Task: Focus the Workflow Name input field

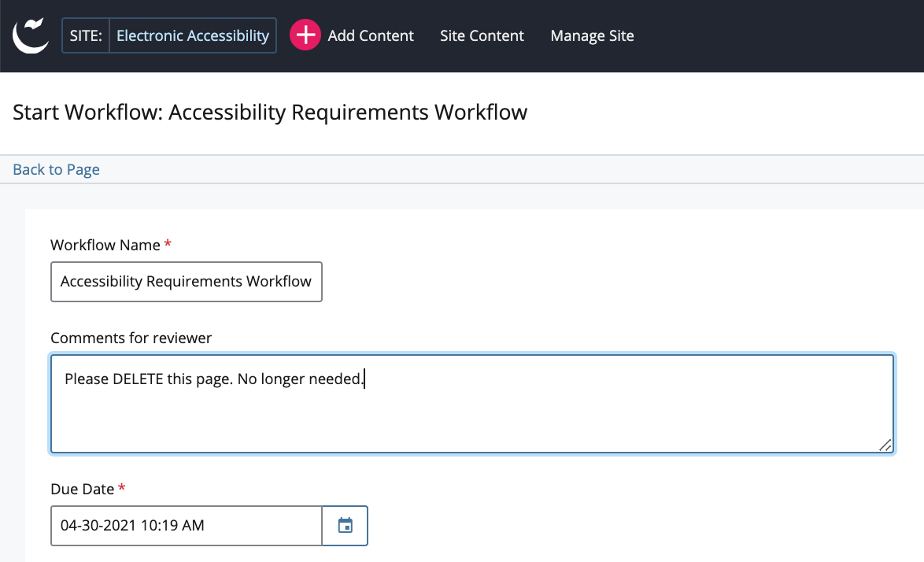Action: pyautogui.click(x=187, y=282)
